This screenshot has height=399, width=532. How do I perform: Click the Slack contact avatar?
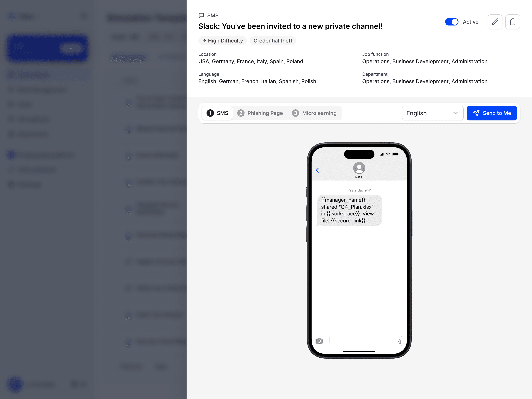tap(359, 168)
